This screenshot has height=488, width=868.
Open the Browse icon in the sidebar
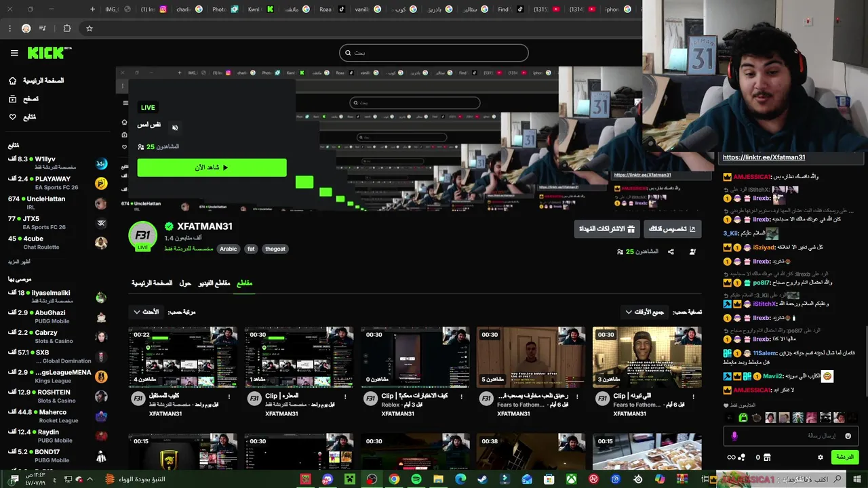pos(12,99)
